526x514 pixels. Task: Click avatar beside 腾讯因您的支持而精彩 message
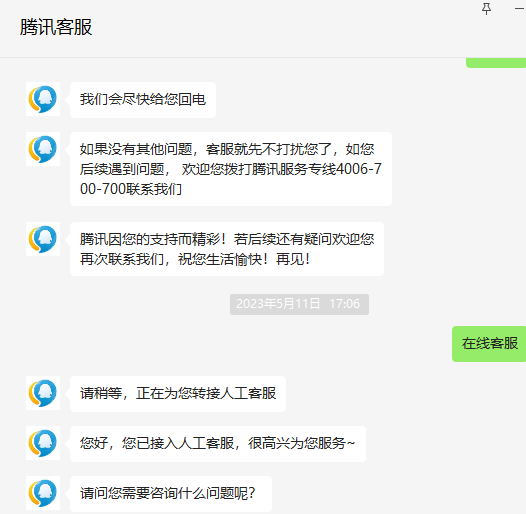tap(43, 239)
